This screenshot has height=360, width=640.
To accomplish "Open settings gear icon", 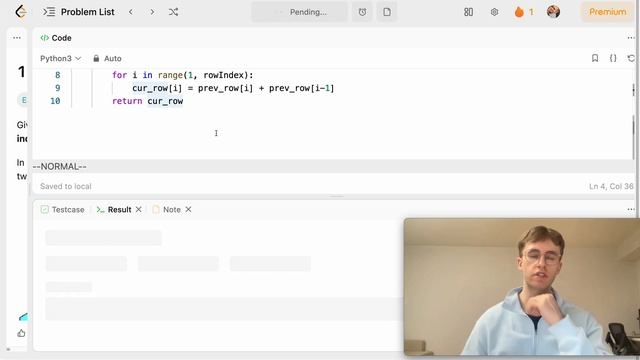I will coord(494,12).
